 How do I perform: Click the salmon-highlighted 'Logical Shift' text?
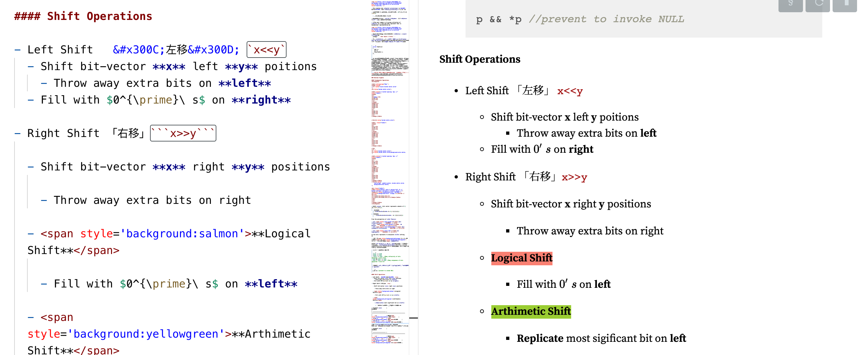tap(522, 258)
